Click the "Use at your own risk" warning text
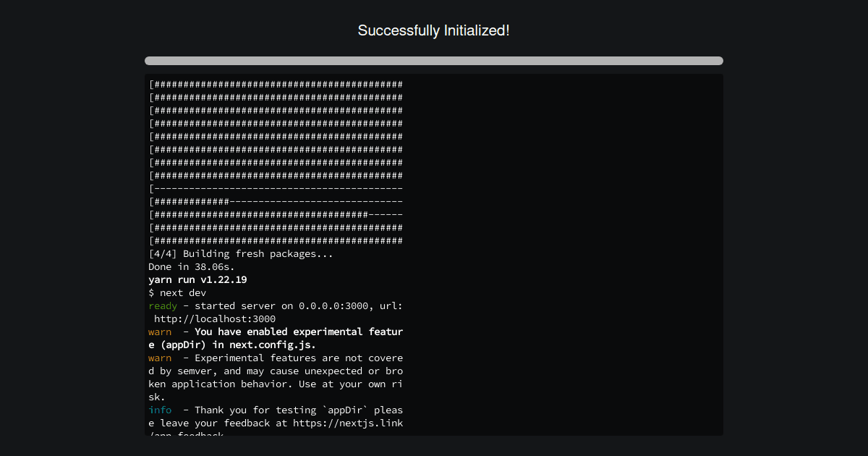The height and width of the screenshot is (456, 868). coord(340,384)
